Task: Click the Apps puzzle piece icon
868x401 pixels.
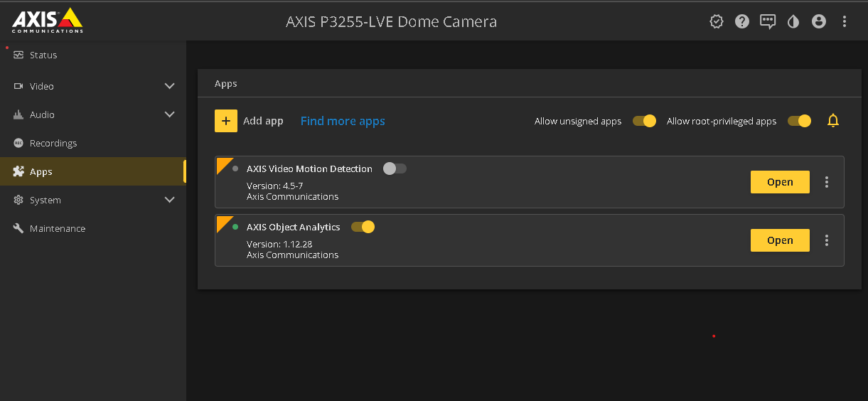Action: [x=18, y=171]
